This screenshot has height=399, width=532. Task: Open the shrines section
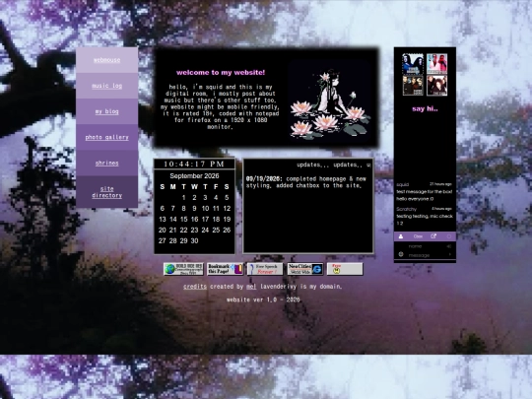pyautogui.click(x=106, y=164)
